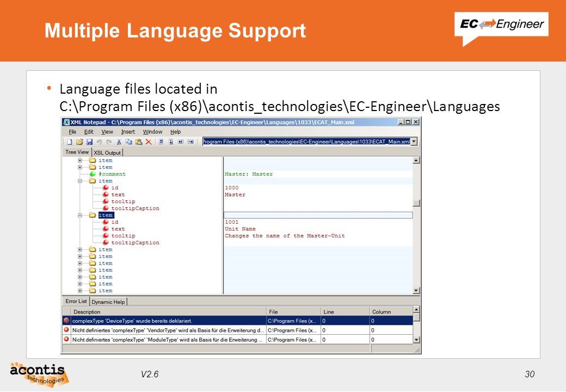Select the tooltipCaption node below 'Changes the name' tooltip
The height and width of the screenshot is (392, 566).
(135, 243)
